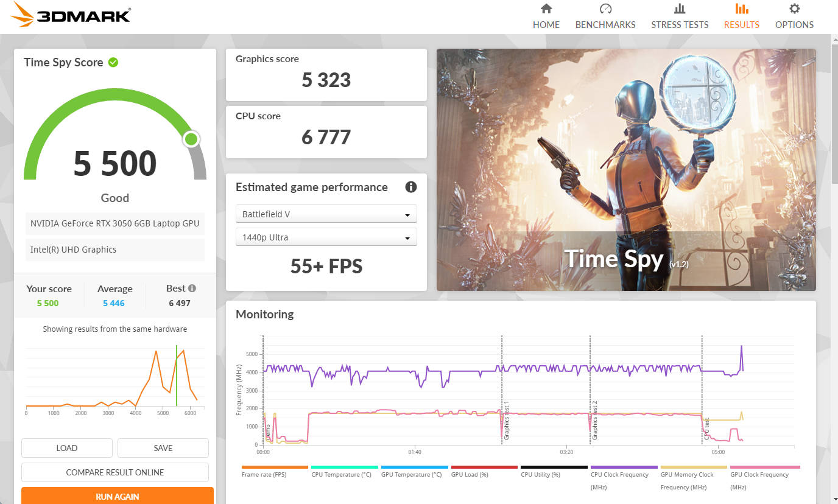838x504 pixels.
Task: Open the Benchmarks tab
Action: [x=605, y=16]
